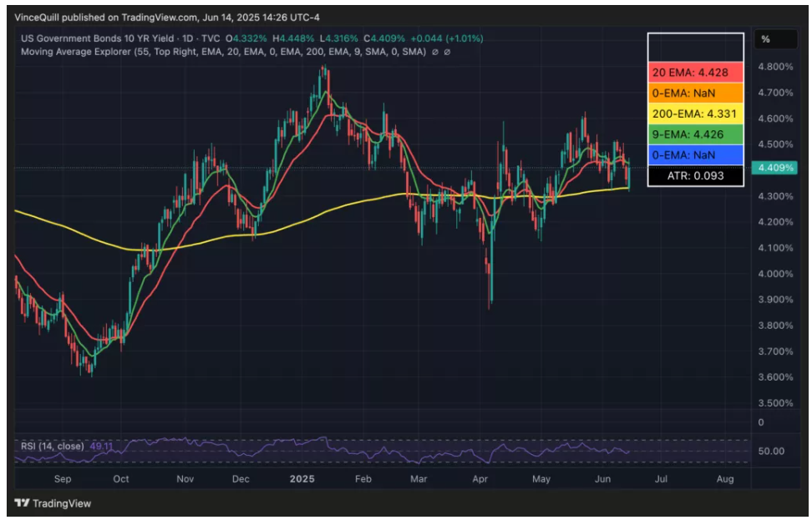Click the black ATR: 0.093 cell
This screenshot has width=812, height=520.
tap(695, 176)
